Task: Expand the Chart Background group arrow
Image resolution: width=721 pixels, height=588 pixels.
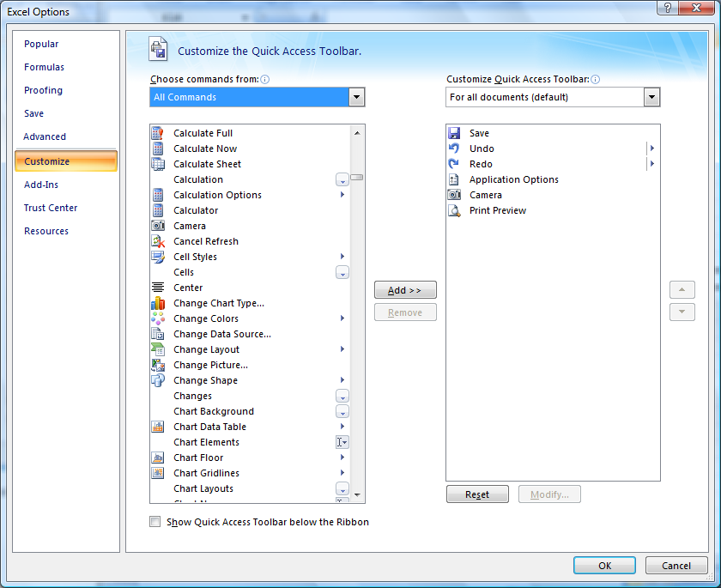Action: coord(342,411)
